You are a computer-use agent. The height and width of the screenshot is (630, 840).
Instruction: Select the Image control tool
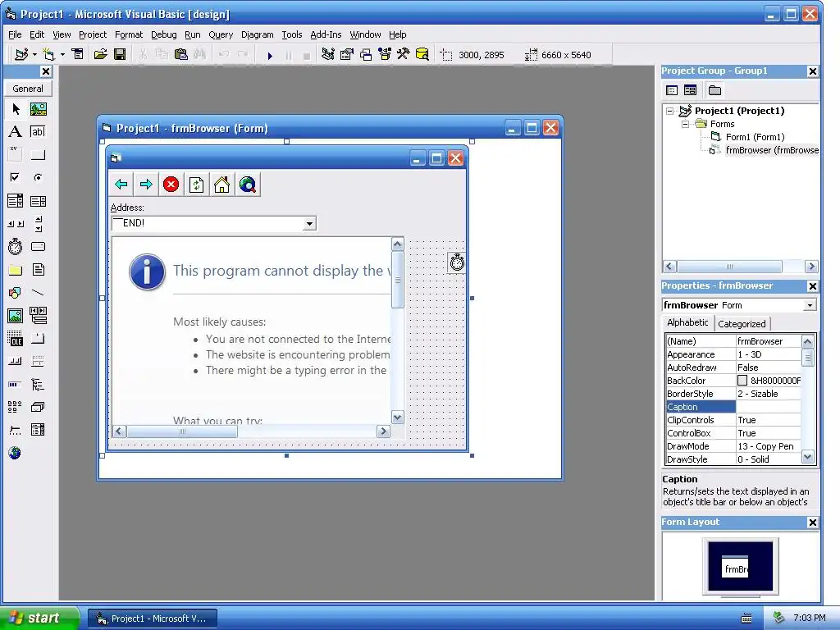16,316
